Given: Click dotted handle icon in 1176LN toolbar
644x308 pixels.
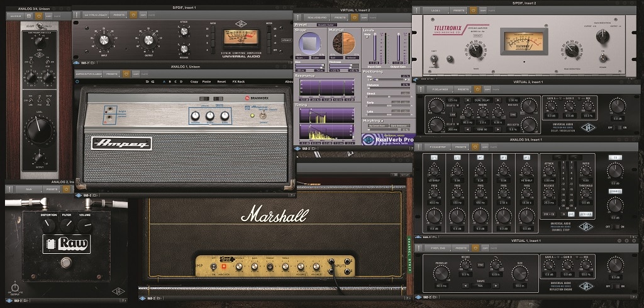Looking at the screenshot, I should [x=77, y=15].
